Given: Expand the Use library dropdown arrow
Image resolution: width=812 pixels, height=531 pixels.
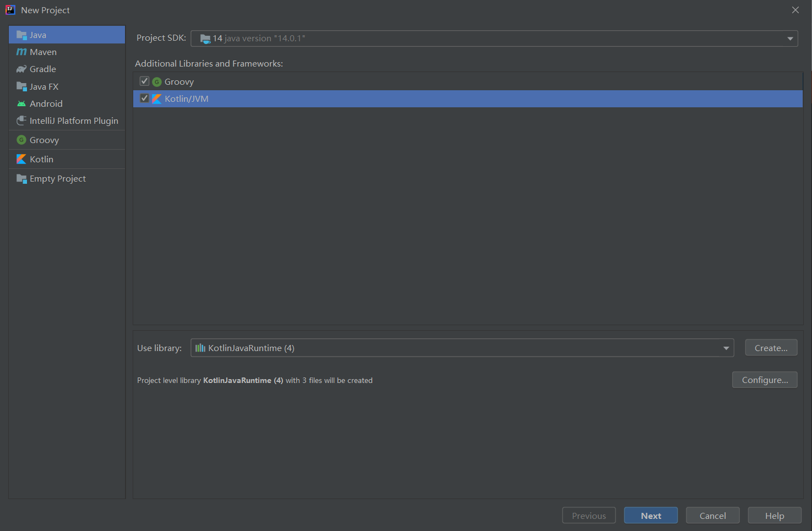Looking at the screenshot, I should tap(726, 348).
